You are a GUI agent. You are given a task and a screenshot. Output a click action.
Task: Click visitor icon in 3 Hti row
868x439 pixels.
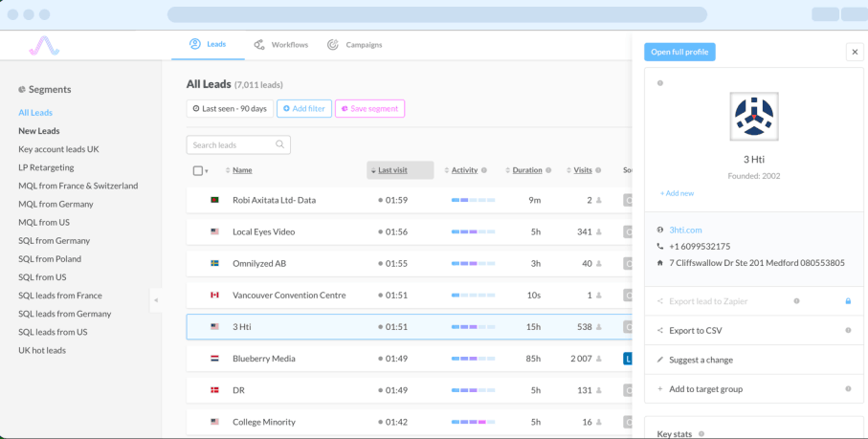click(598, 327)
